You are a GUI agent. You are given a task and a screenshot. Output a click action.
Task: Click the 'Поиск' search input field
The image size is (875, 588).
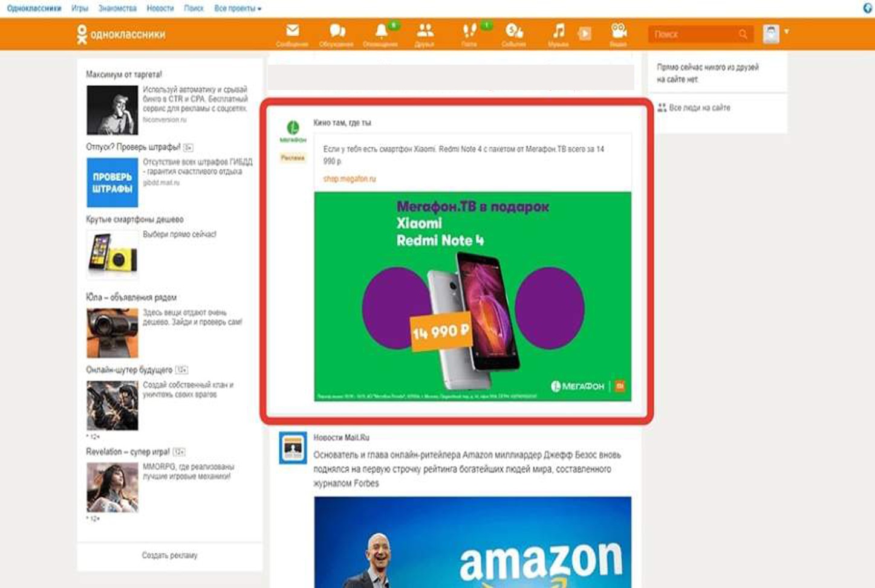point(692,34)
